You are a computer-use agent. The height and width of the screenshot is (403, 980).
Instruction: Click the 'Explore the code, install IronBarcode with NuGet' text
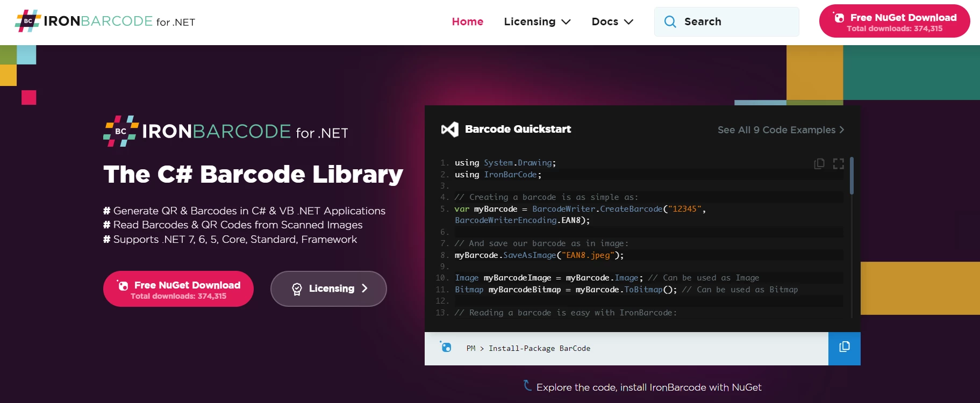click(649, 387)
